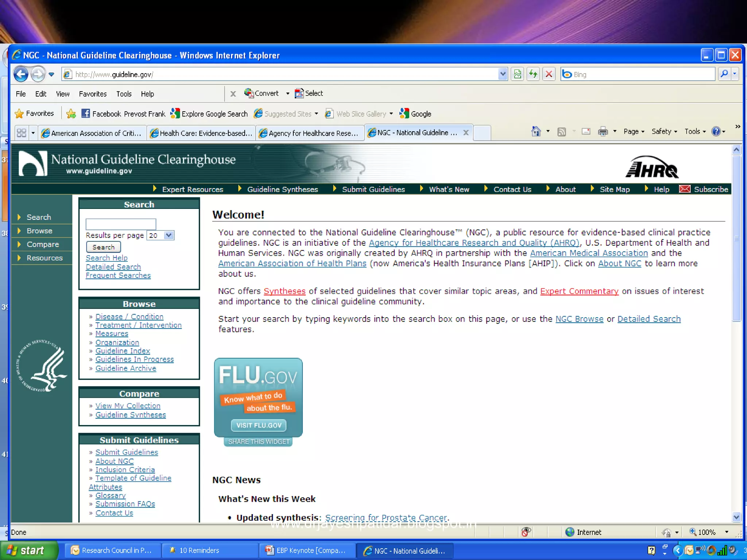Open the Favorites menu in menu bar
This screenshot has height=560, width=747.
93,94
